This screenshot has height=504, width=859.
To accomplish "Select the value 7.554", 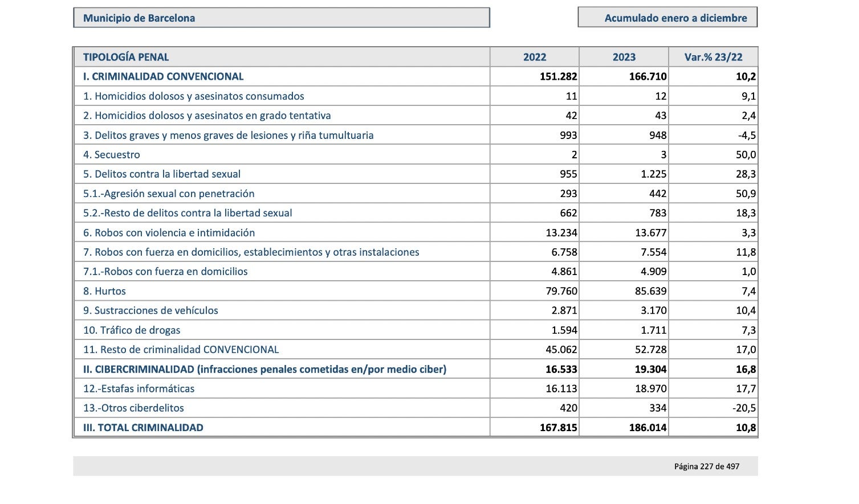I will click(654, 252).
